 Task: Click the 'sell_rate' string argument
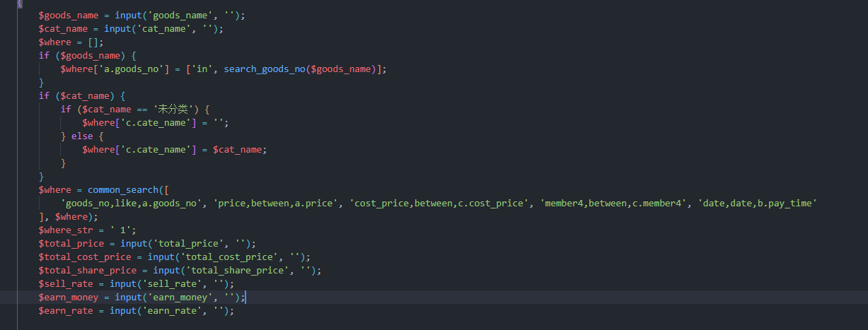pyautogui.click(x=172, y=284)
